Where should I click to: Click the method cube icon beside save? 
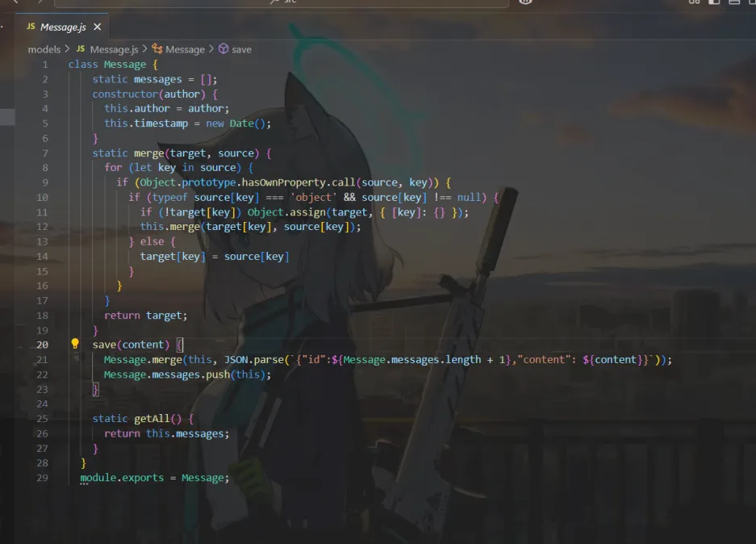223,48
